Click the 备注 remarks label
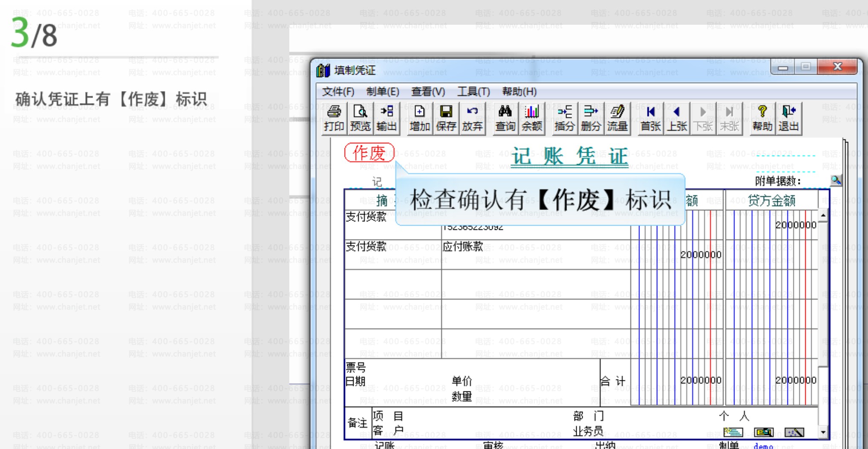The height and width of the screenshot is (449, 868). 357,423
